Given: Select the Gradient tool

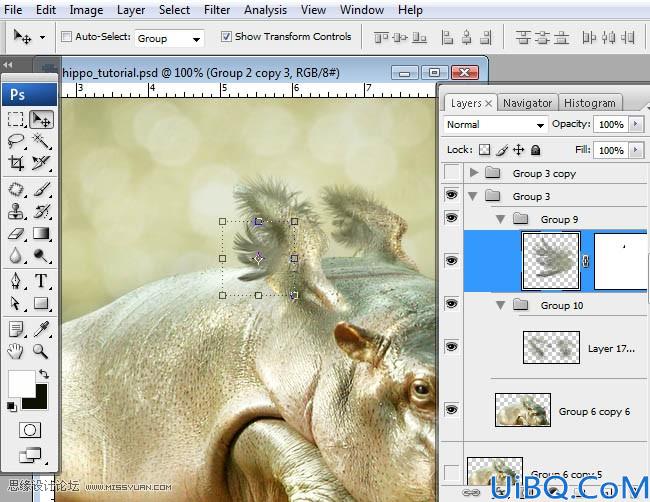Looking at the screenshot, I should click(x=41, y=234).
